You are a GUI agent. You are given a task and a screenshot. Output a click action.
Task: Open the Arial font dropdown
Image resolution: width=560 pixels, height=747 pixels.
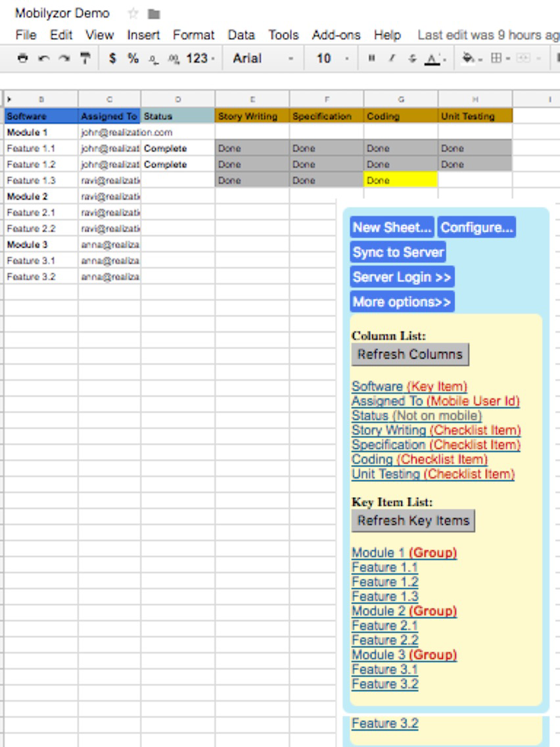click(262, 58)
